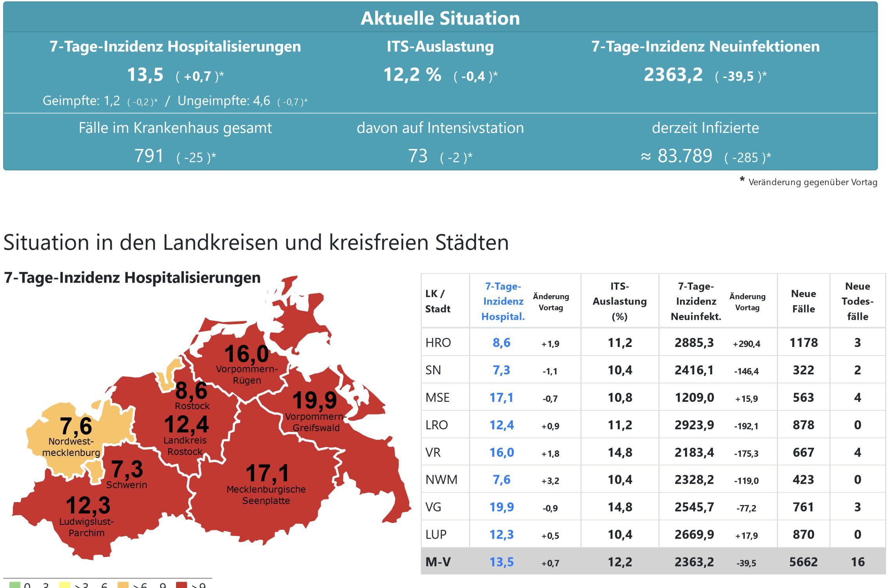Click Vorpommern-Greifswald value 19,9 on map
The height and width of the screenshot is (588, 893).
pos(314,401)
